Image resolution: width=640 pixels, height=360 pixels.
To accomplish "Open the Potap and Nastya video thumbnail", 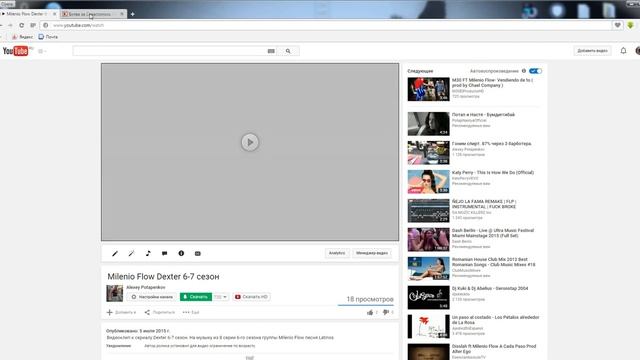I will click(x=428, y=124).
